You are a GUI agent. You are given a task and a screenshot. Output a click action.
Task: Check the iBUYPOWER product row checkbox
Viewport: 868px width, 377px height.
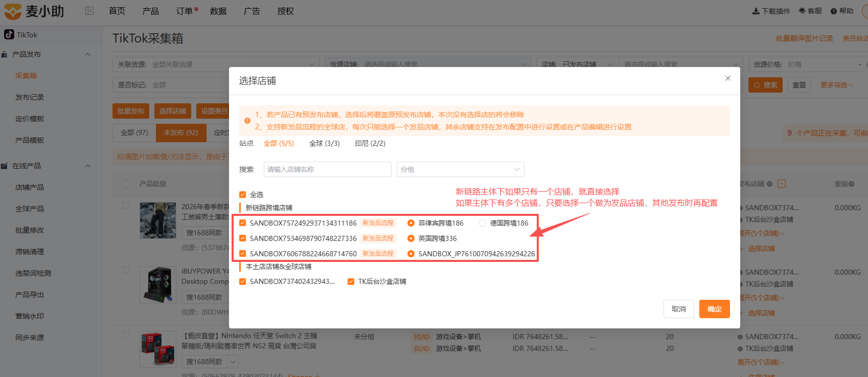126,270
